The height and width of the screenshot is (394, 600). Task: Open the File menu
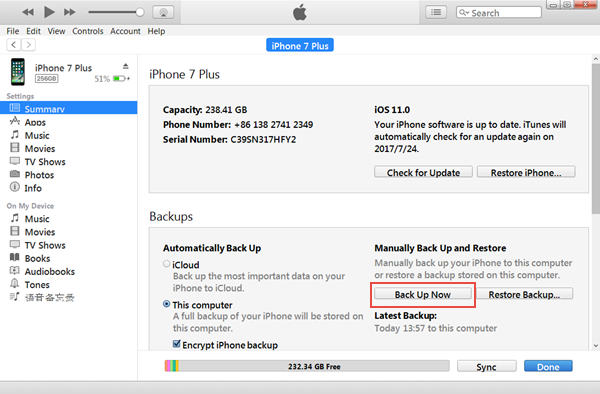[13, 31]
